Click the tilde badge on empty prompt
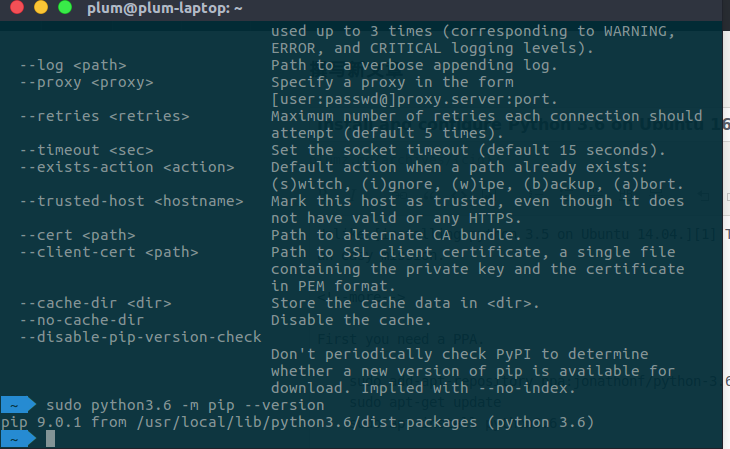 (x=16, y=439)
